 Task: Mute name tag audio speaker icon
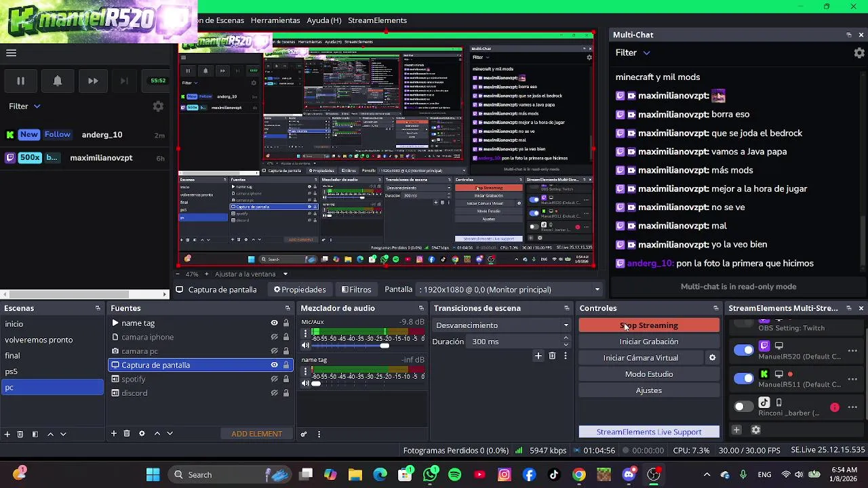305,384
